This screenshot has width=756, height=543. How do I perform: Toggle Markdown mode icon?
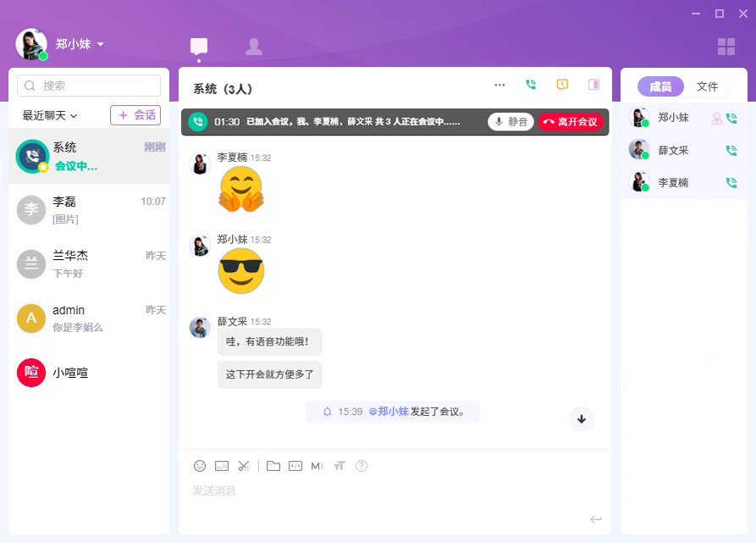point(317,466)
